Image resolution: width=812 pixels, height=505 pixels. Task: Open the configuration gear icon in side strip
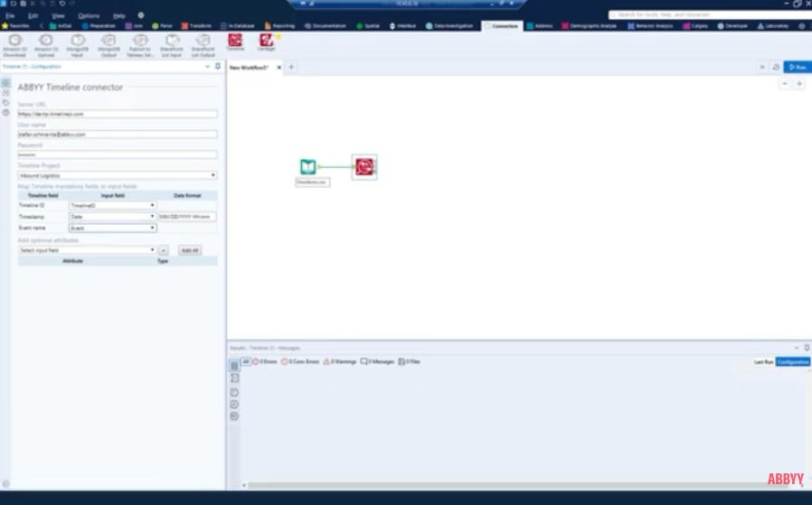(5, 83)
